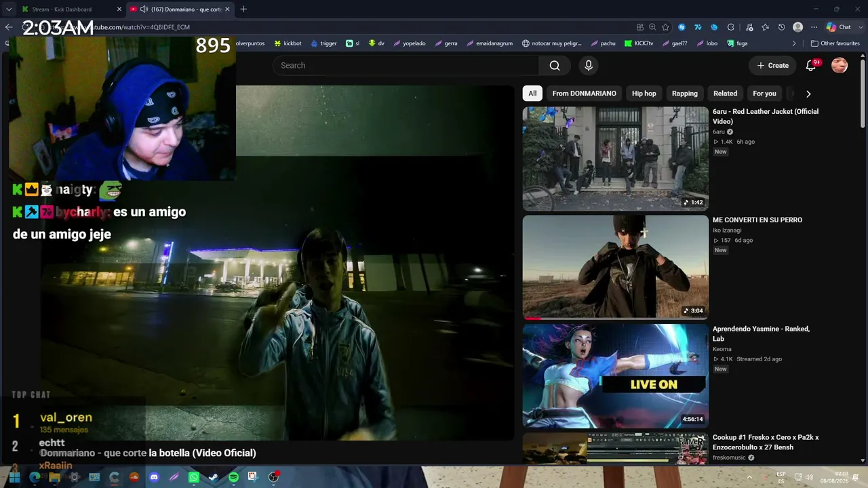Open browser History clock icon
Screen dimensions: 868x488
click(782, 27)
